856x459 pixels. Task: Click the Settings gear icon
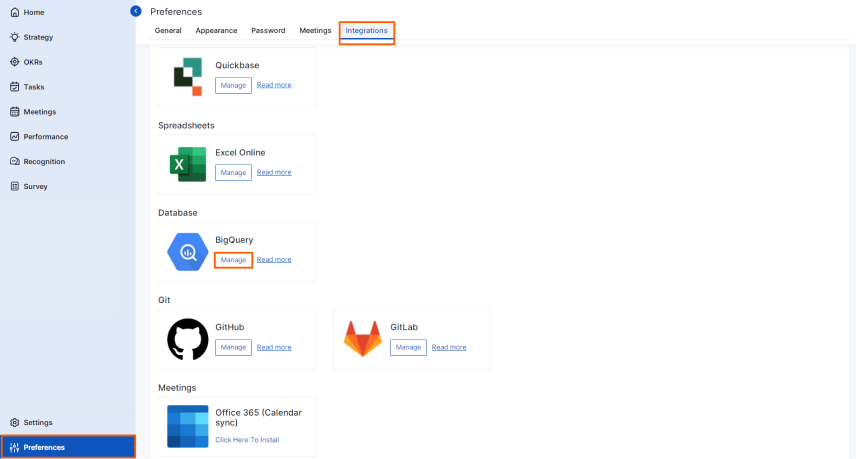click(x=15, y=422)
